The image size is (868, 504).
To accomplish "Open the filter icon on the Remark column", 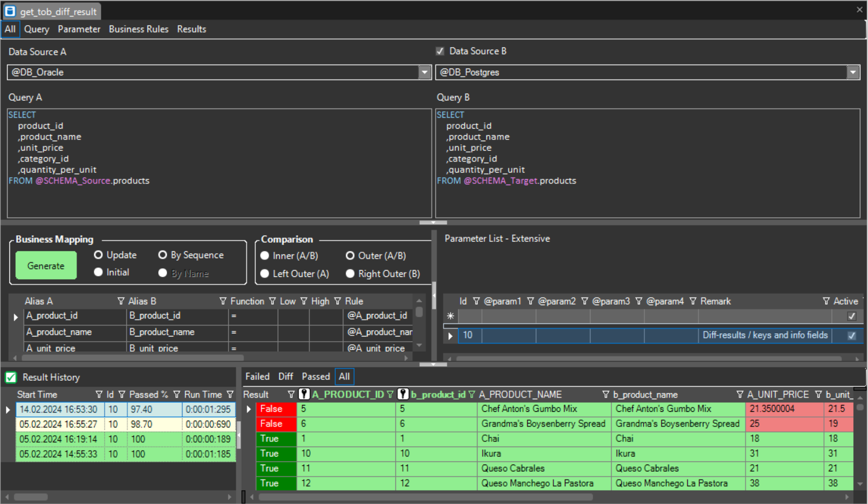I will (x=826, y=301).
